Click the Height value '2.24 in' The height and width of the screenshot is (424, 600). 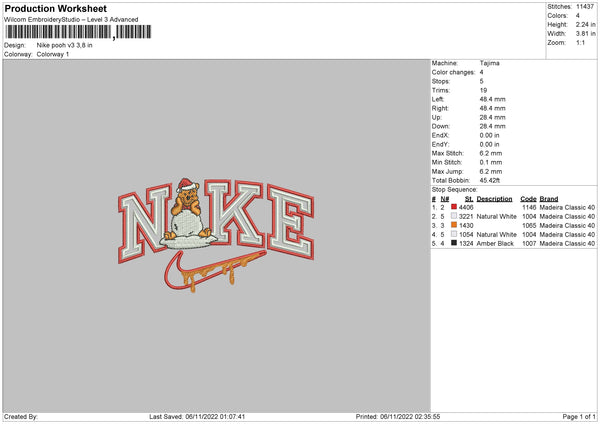[585, 24]
